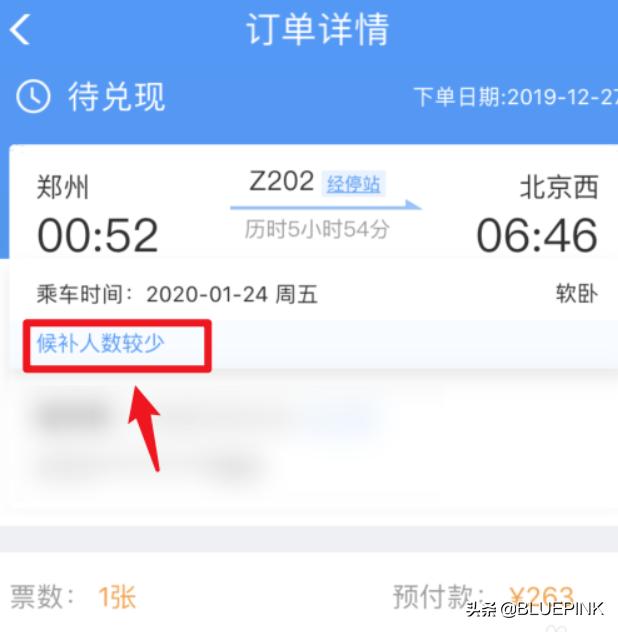Click the 候补人数较少 status text

100,344
